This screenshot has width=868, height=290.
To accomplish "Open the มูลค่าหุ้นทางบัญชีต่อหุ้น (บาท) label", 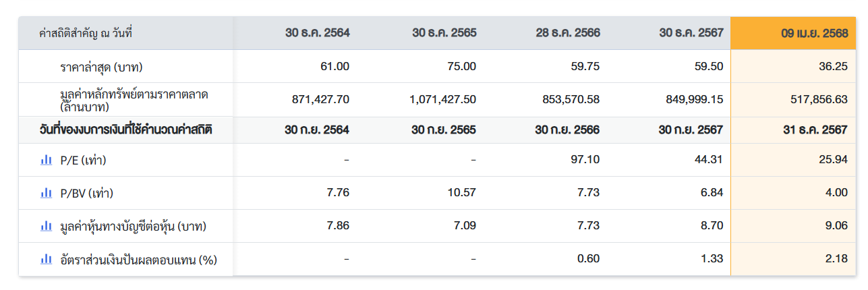I will [x=133, y=227].
